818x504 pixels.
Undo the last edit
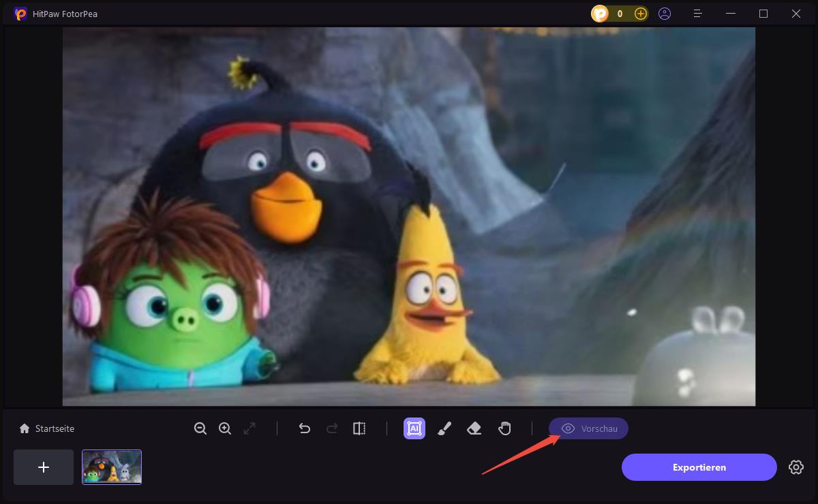tap(305, 428)
